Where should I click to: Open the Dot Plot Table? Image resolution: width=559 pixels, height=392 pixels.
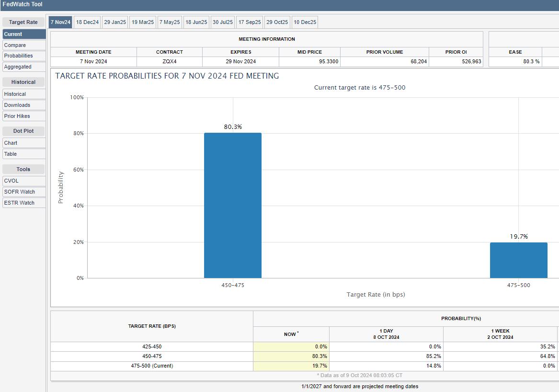click(24, 154)
